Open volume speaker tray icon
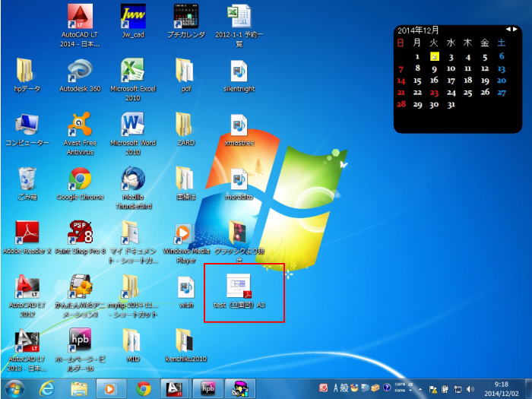The image size is (532, 399). click(470, 389)
